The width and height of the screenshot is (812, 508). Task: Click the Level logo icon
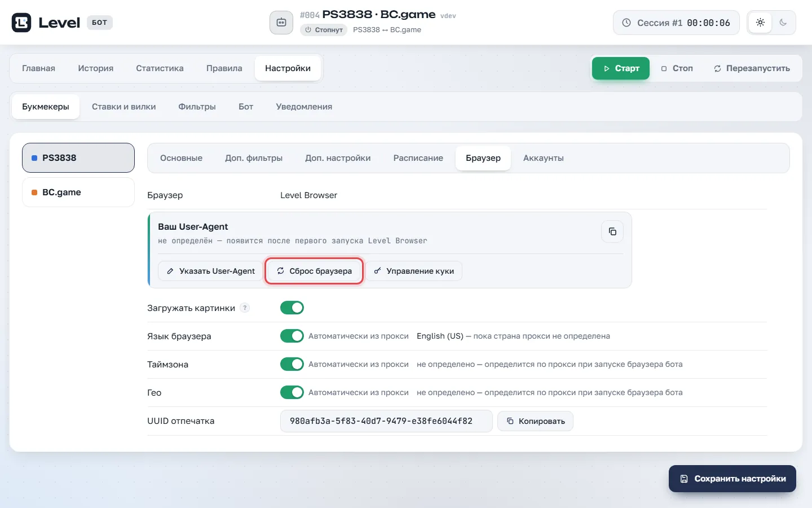[21, 23]
